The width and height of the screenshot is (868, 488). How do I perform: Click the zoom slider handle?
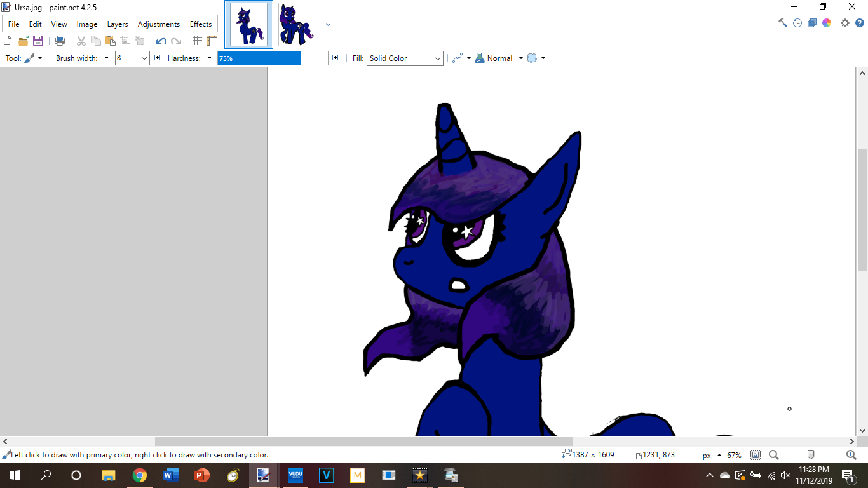[x=811, y=455]
